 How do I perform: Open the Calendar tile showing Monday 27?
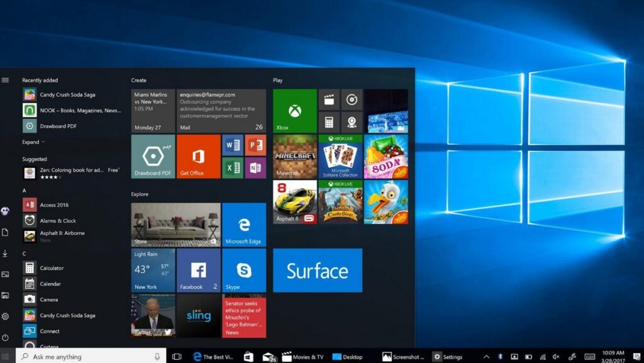point(153,111)
